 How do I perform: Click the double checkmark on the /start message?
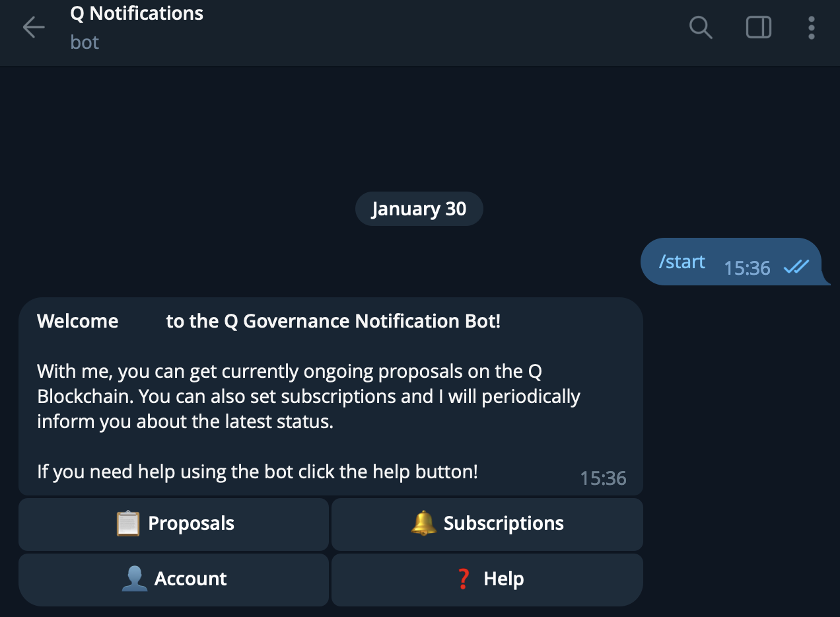(x=796, y=267)
